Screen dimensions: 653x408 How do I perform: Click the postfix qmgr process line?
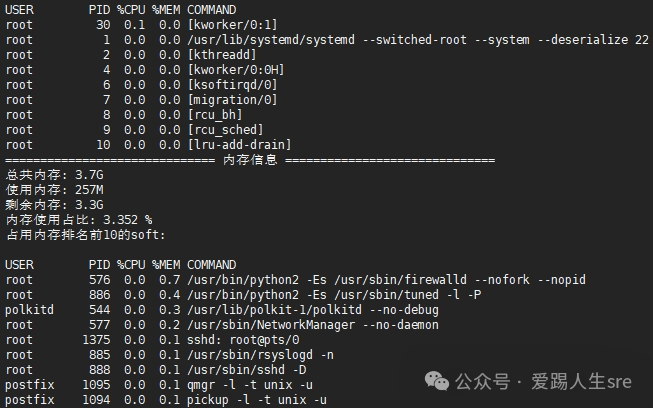coord(159,385)
